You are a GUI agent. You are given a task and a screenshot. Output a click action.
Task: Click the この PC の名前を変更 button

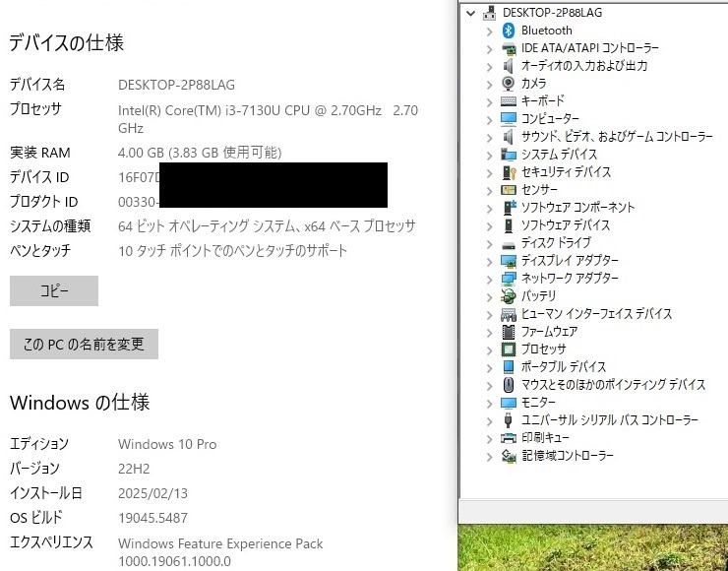pyautogui.click(x=84, y=345)
